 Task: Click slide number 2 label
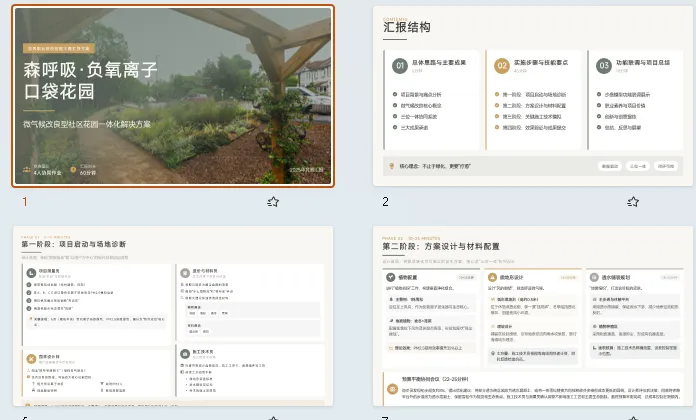pos(385,202)
